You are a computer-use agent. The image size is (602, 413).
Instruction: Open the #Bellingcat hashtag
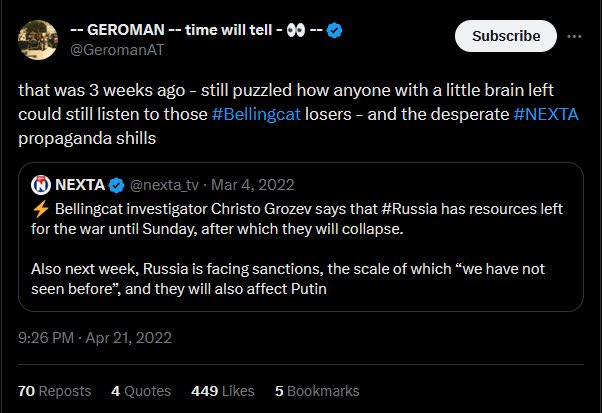[256, 114]
